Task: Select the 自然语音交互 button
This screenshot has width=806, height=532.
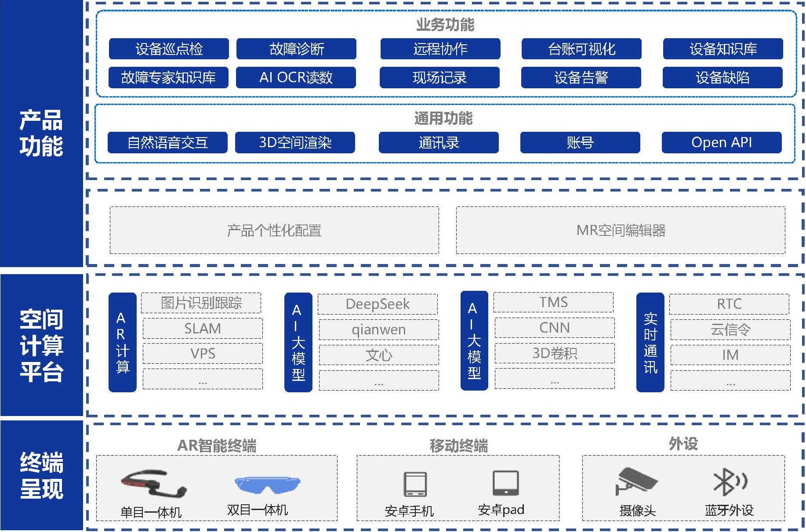Action: click(167, 142)
